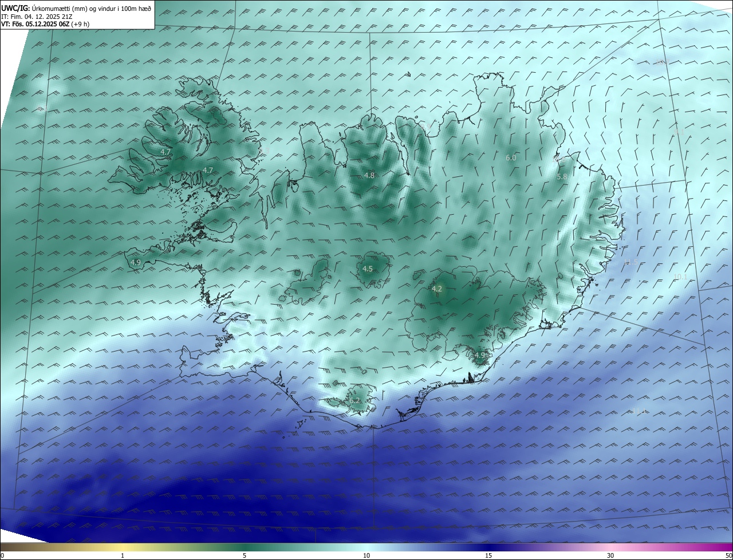The width and height of the screenshot is (733, 560).
Task: Click the 10 tick on the color scale
Action: pos(366,555)
